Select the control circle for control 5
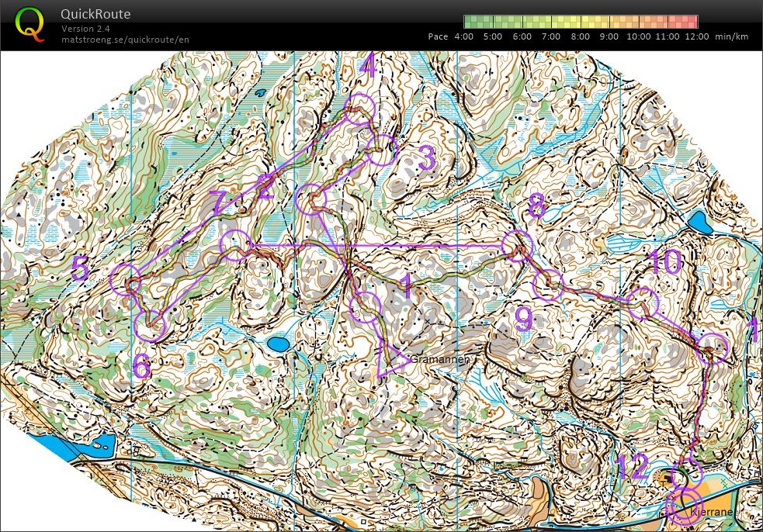763x532 pixels. 126,280
